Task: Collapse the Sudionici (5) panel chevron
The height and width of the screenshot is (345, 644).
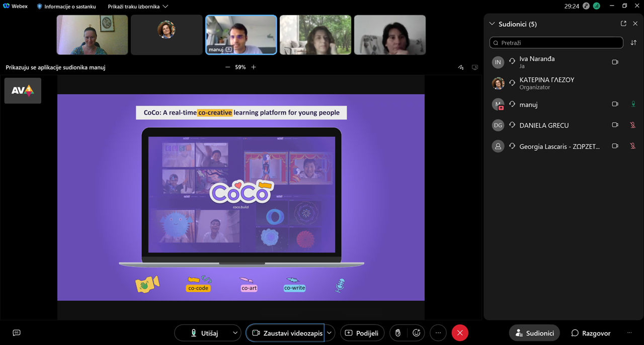Action: [x=492, y=24]
